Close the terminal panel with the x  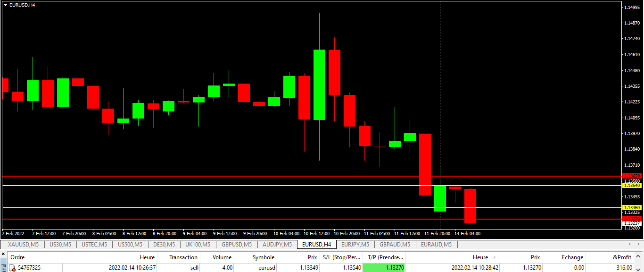click(2, 254)
